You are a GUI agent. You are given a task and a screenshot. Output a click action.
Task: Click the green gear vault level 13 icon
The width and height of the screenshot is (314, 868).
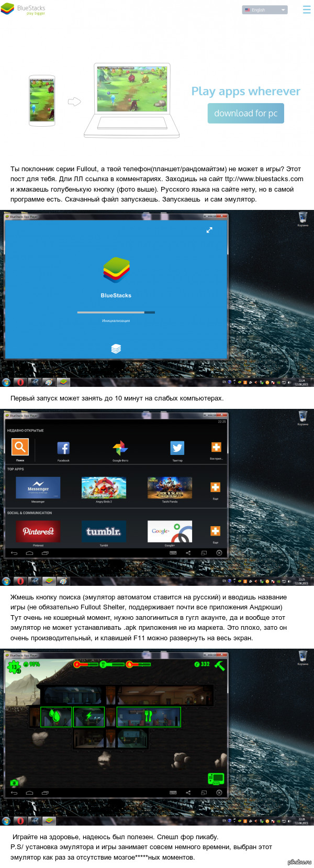[13, 667]
